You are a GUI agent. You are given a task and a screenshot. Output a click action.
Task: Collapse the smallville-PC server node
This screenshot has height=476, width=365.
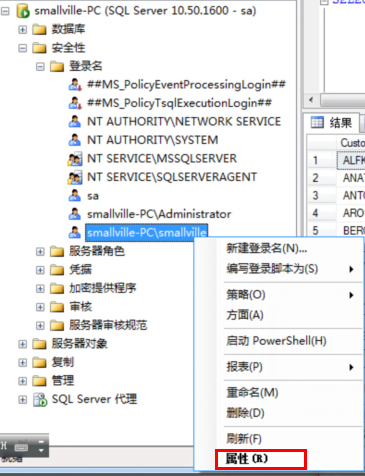click(x=5, y=11)
